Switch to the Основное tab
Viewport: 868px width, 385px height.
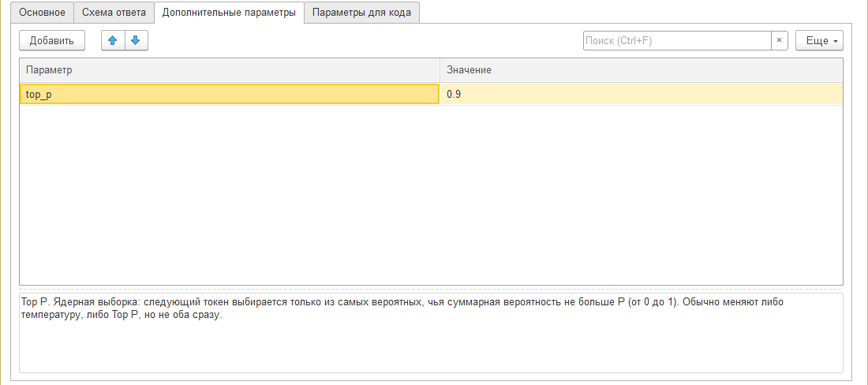[x=42, y=13]
